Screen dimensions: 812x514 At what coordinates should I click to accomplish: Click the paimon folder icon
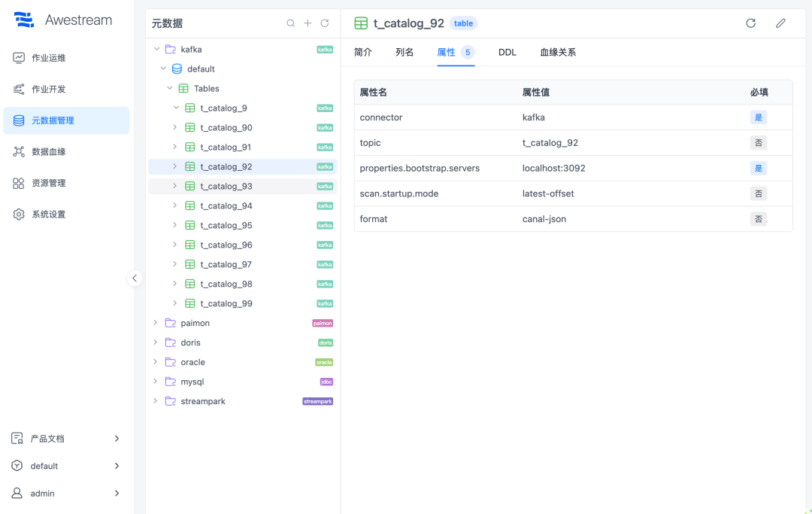171,323
